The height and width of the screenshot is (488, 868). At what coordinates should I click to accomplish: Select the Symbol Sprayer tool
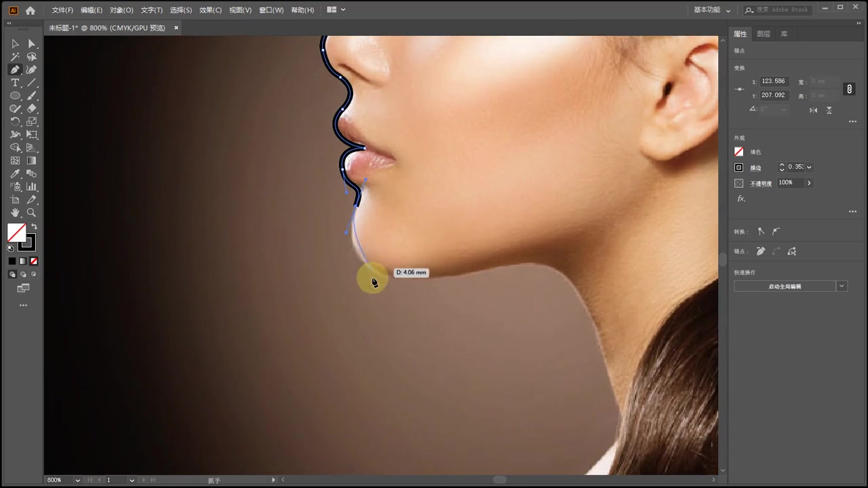pyautogui.click(x=15, y=187)
